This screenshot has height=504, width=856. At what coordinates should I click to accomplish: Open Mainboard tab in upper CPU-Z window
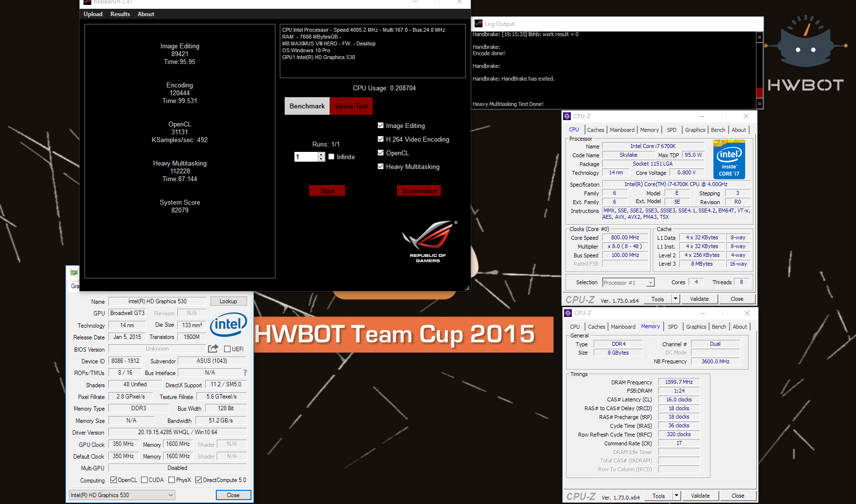point(622,130)
